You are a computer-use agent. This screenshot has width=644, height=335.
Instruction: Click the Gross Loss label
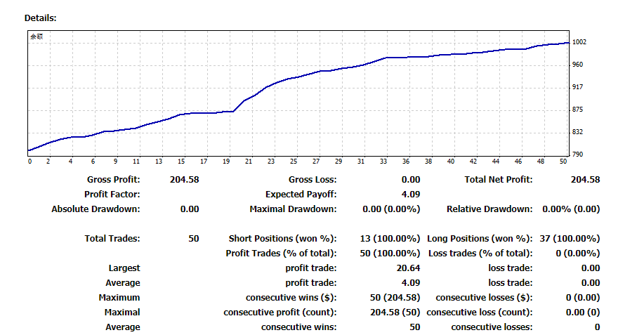pos(312,179)
